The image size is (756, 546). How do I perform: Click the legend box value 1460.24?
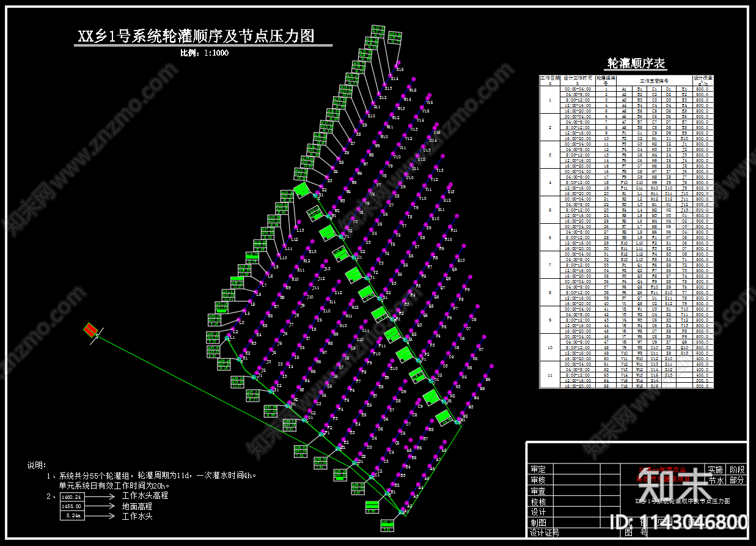(72, 497)
